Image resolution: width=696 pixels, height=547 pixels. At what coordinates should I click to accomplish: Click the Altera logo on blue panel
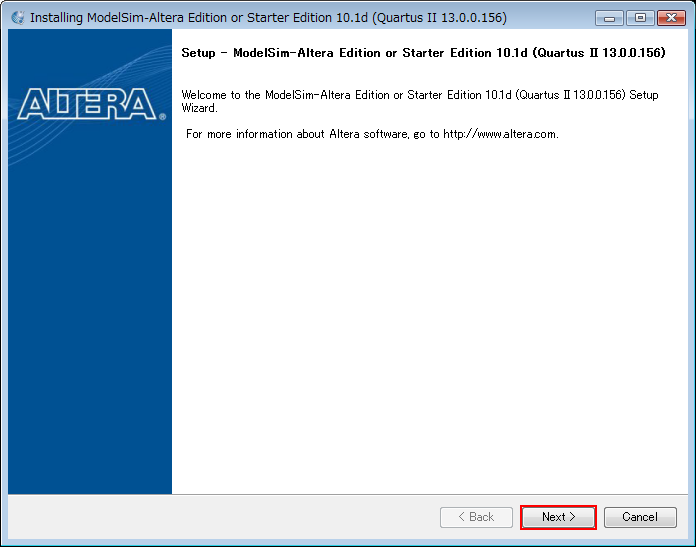pyautogui.click(x=91, y=104)
